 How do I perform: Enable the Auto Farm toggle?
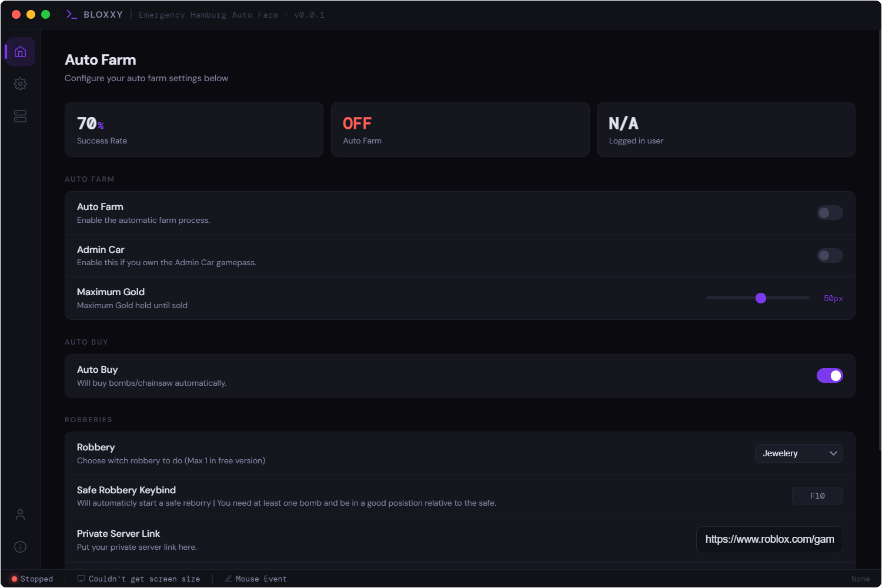tap(829, 213)
